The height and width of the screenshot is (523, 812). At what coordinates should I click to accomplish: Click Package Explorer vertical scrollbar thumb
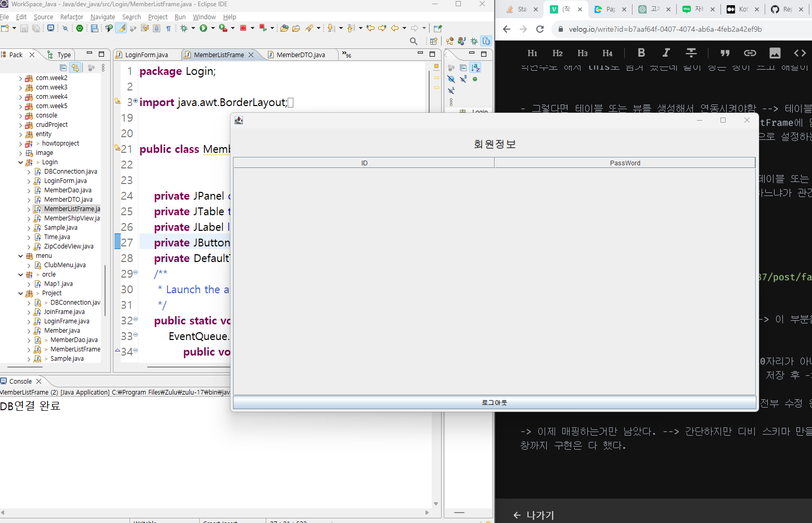point(105,290)
